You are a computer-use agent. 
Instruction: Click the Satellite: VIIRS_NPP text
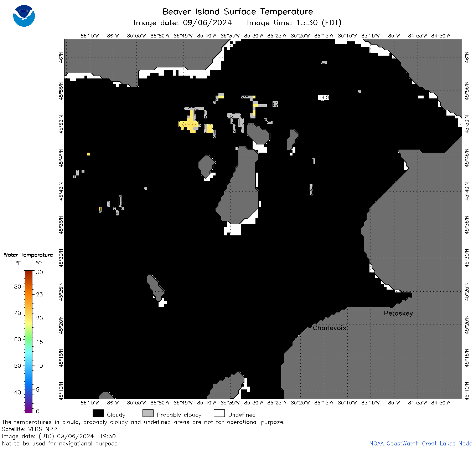pyautogui.click(x=29, y=429)
